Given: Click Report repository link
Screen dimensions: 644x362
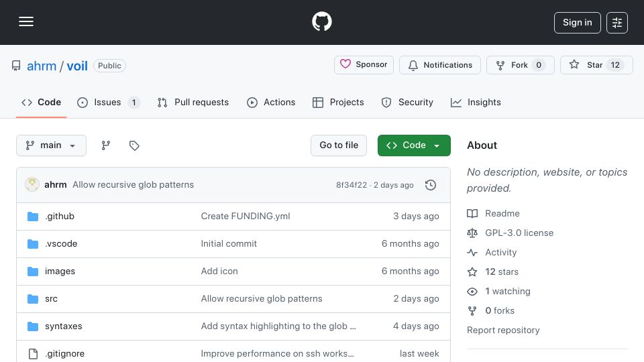Looking at the screenshot, I should (503, 330).
